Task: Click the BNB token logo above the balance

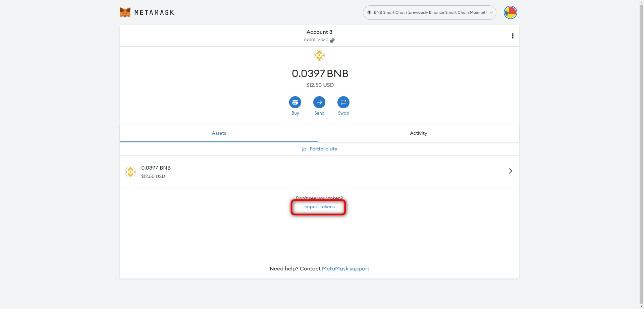Action: (x=319, y=55)
